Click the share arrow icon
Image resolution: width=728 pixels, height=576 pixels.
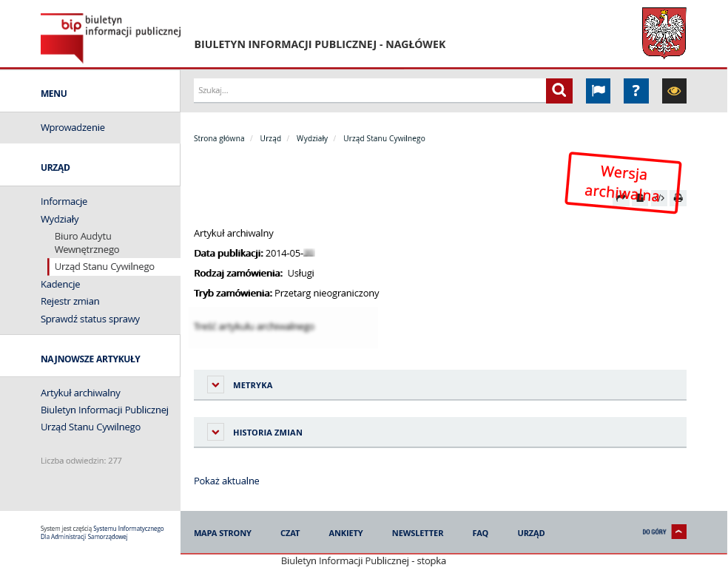[621, 197]
